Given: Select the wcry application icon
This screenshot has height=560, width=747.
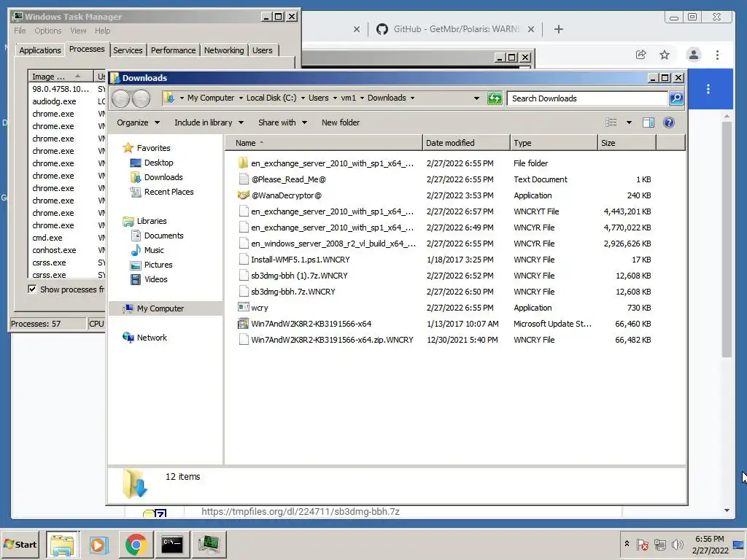Looking at the screenshot, I should pyautogui.click(x=244, y=307).
